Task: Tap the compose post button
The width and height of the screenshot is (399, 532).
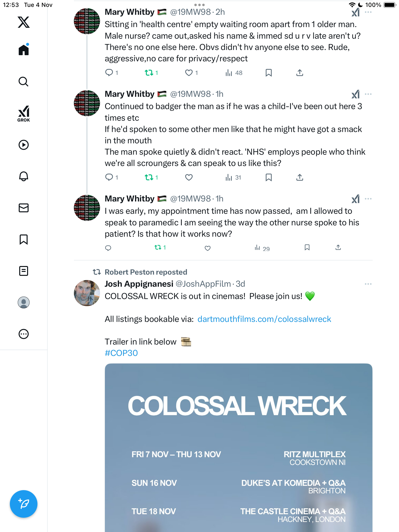Action: pyautogui.click(x=24, y=504)
